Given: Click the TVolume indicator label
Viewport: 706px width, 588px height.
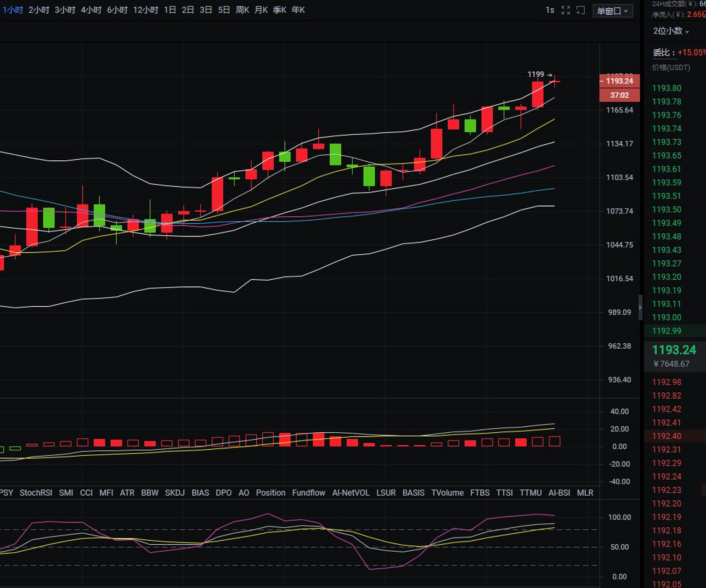Looking at the screenshot, I should (447, 493).
